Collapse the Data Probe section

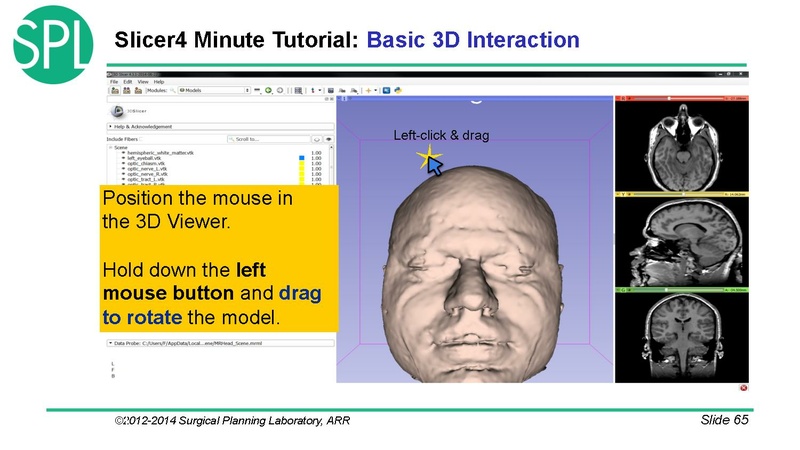[220, 343]
